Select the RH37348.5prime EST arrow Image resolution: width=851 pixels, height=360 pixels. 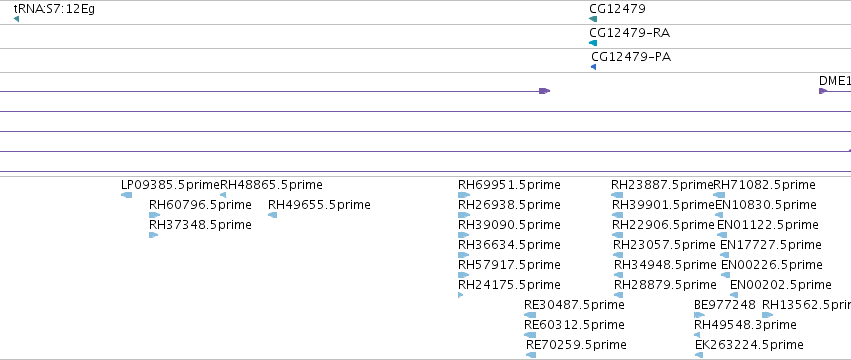coord(154,235)
